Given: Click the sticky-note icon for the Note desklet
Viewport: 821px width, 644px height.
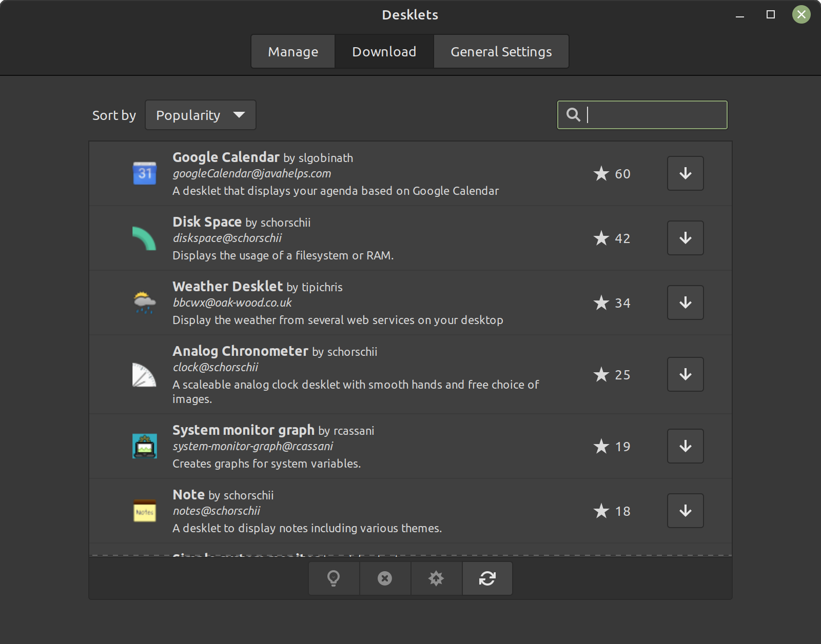Looking at the screenshot, I should [144, 511].
